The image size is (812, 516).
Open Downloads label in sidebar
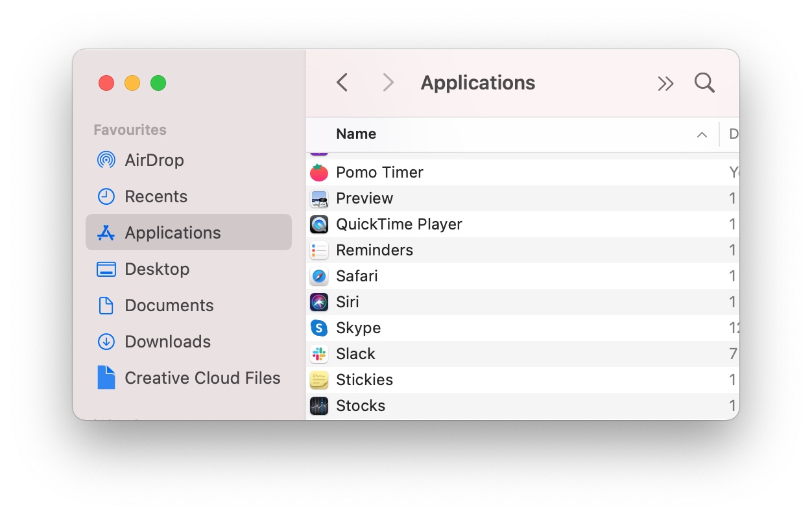(x=167, y=342)
